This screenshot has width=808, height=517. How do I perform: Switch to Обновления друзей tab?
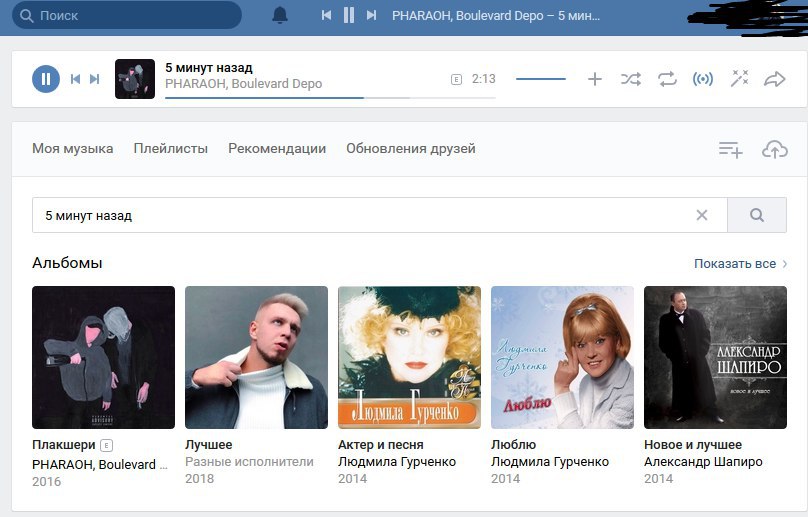[x=411, y=148]
